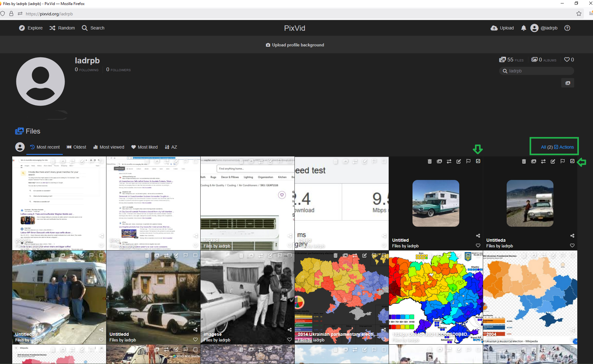Edit icon on the Untitleda card
Viewport: 593px width, 364px height.
[553, 161]
